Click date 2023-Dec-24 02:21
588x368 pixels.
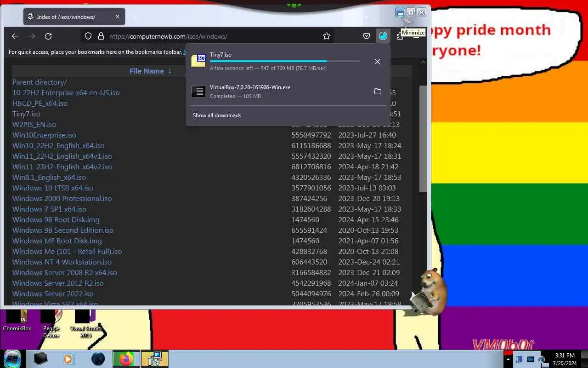(369, 262)
